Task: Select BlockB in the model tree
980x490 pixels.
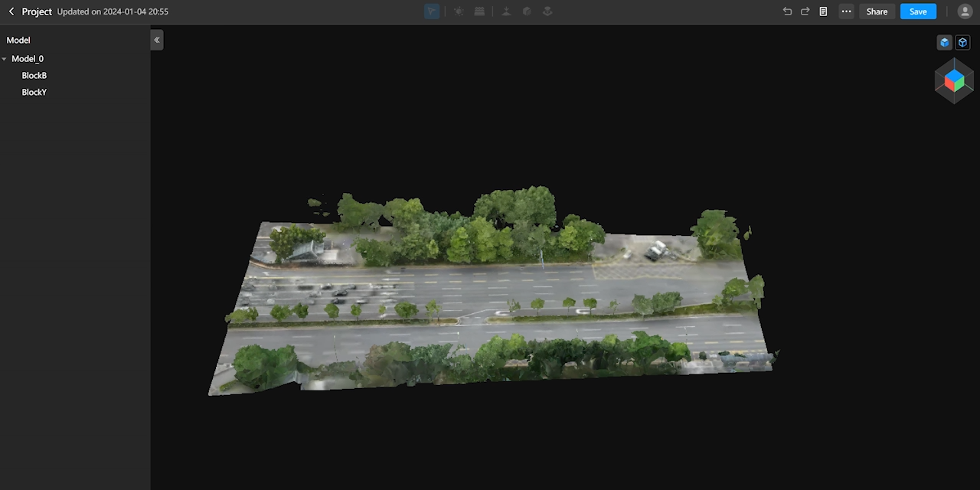Action: coord(34,76)
